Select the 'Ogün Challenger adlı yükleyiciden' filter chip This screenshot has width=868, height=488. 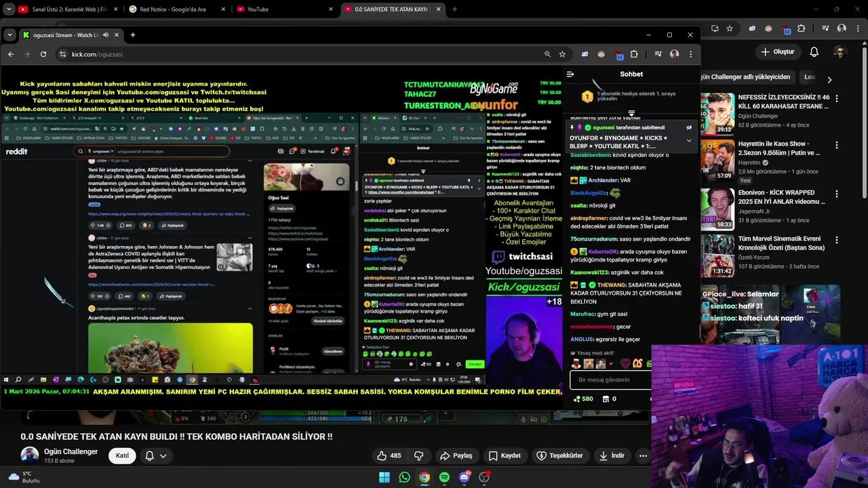pos(747,77)
